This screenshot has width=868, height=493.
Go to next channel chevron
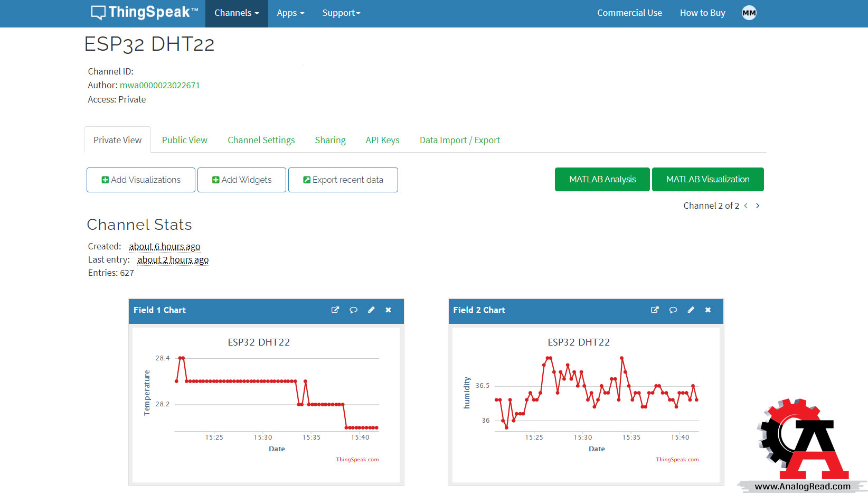coord(758,206)
